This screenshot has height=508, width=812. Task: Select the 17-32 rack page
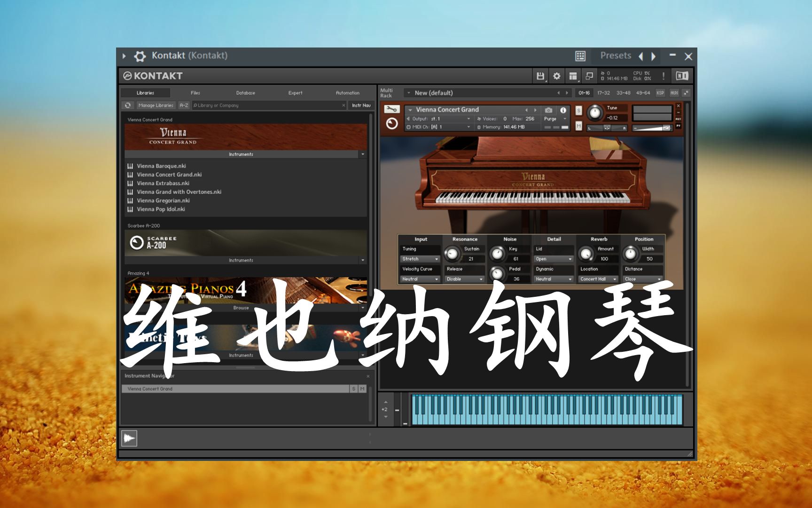[x=603, y=93]
